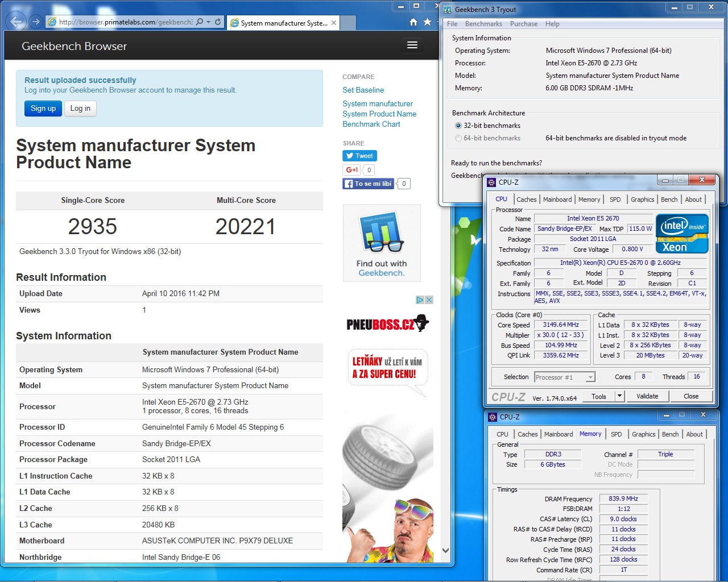Click the browser back arrow button
This screenshot has width=728, height=582.
click(16, 22)
